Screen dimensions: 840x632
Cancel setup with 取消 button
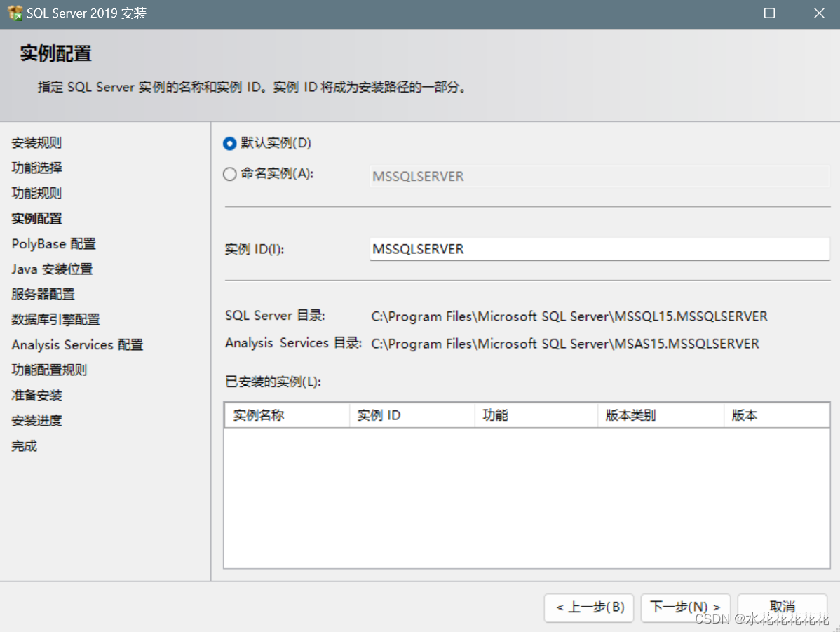click(782, 607)
